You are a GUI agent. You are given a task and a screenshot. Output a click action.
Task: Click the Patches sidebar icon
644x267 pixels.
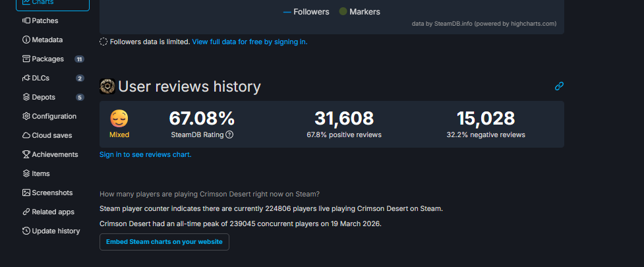pyautogui.click(x=26, y=20)
